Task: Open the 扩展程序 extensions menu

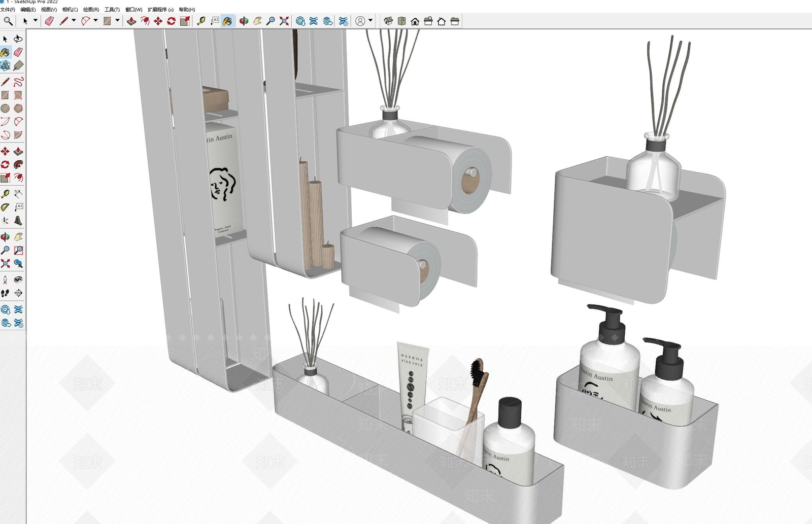Action: coord(160,10)
